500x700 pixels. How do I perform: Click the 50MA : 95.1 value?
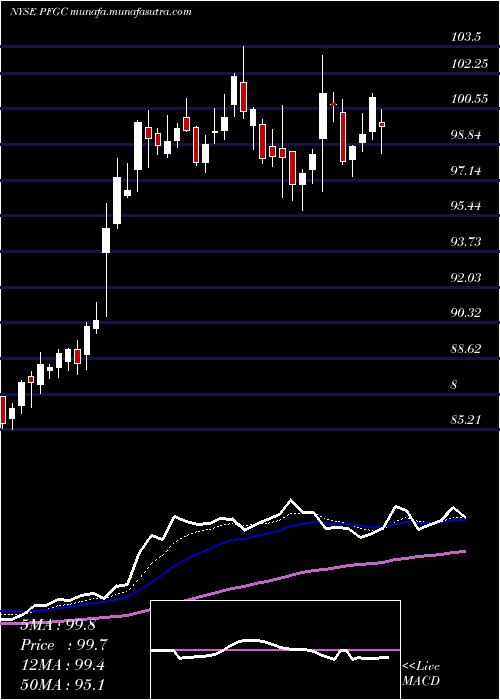pos(63,685)
